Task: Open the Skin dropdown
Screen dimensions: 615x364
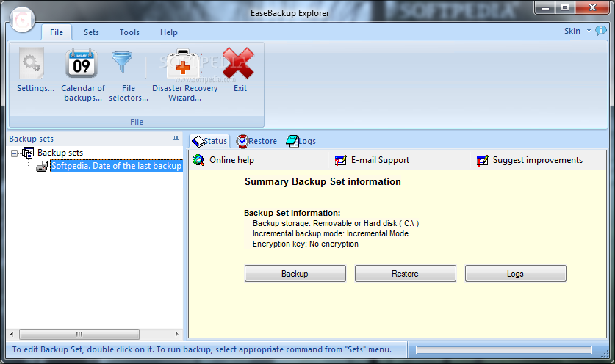Action: tap(577, 31)
